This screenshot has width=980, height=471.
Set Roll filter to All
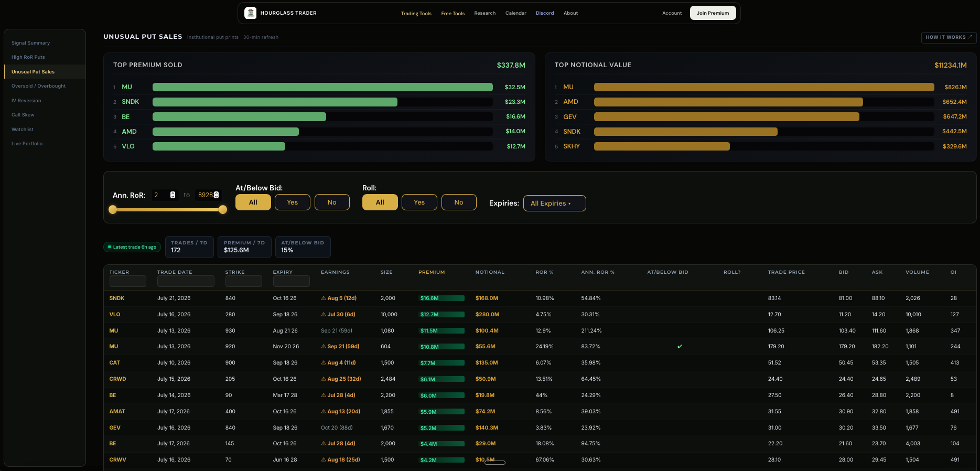[x=380, y=202]
